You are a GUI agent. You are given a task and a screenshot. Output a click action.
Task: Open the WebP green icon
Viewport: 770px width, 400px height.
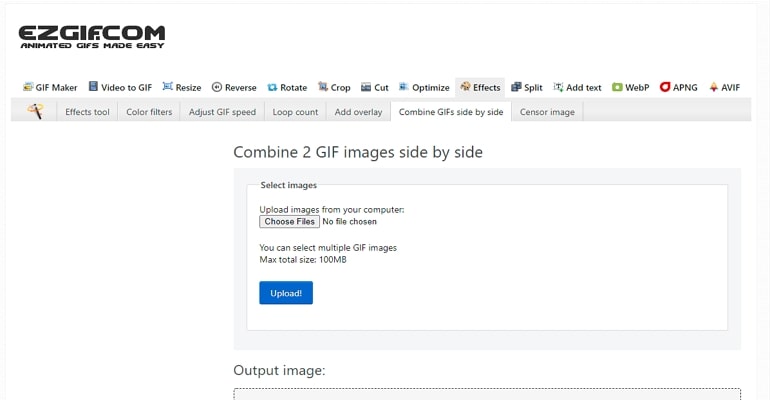(617, 87)
